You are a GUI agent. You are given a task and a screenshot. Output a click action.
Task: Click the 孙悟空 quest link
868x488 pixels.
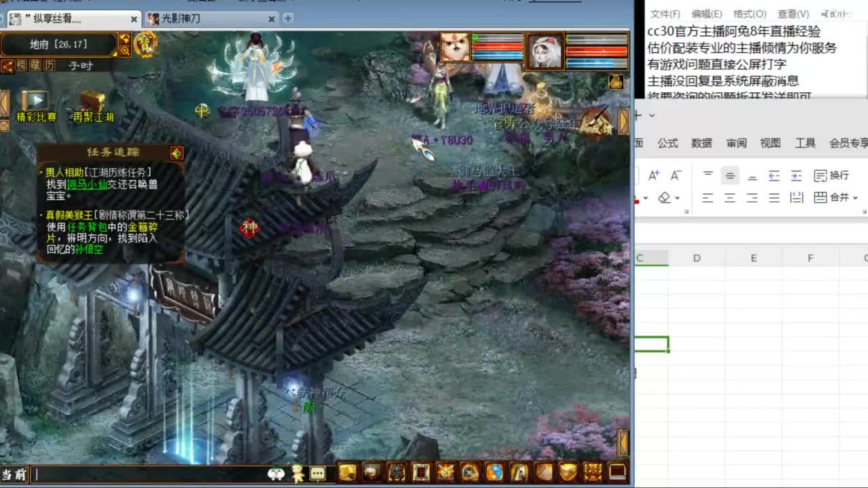point(90,249)
